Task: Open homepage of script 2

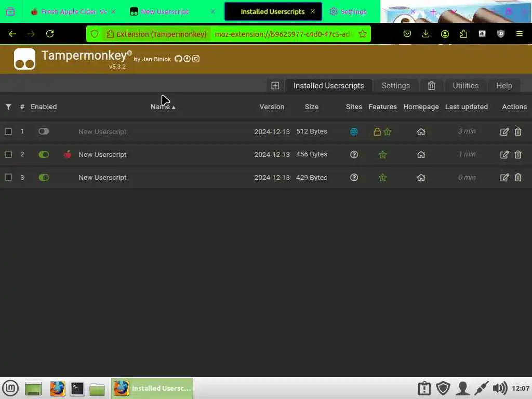Action: click(x=421, y=155)
